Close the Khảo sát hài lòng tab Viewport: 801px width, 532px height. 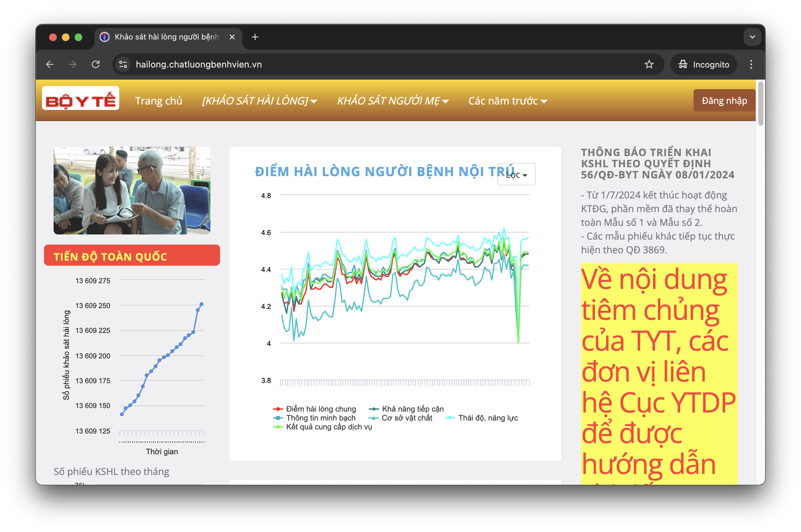232,37
